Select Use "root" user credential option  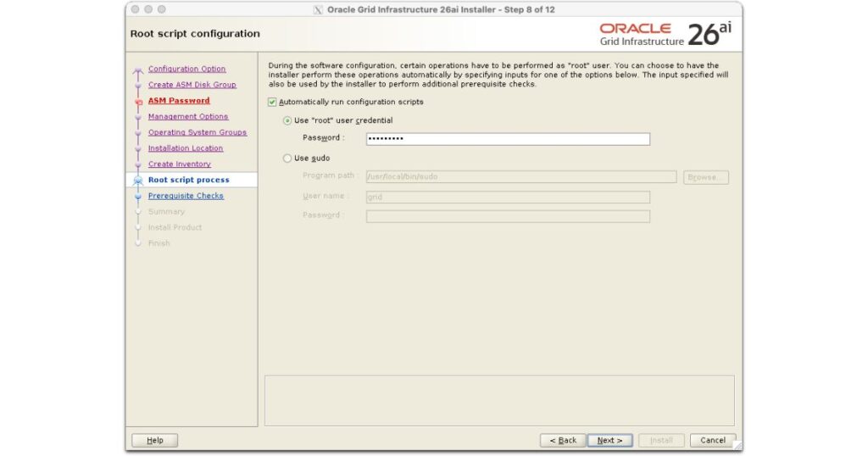click(287, 120)
